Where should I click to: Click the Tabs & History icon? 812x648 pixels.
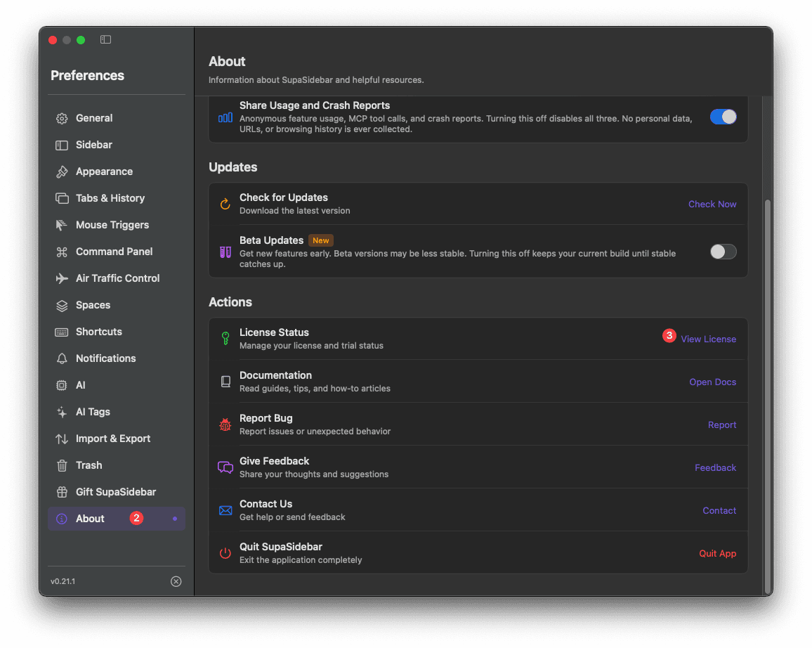pyautogui.click(x=62, y=198)
